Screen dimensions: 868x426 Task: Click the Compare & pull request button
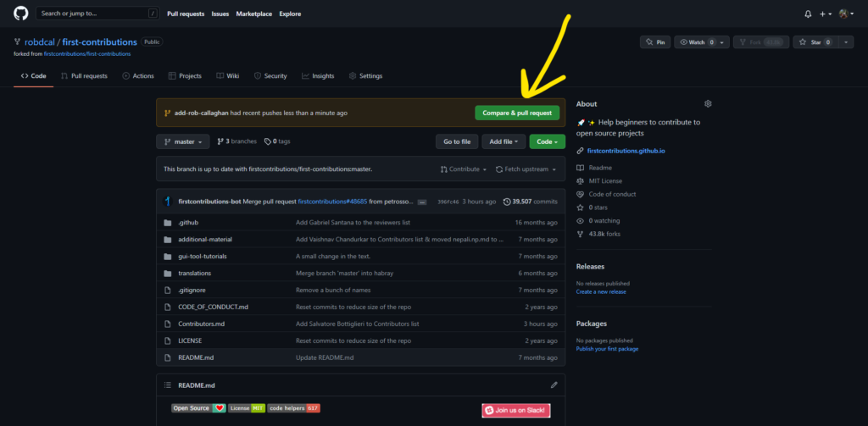coord(517,113)
